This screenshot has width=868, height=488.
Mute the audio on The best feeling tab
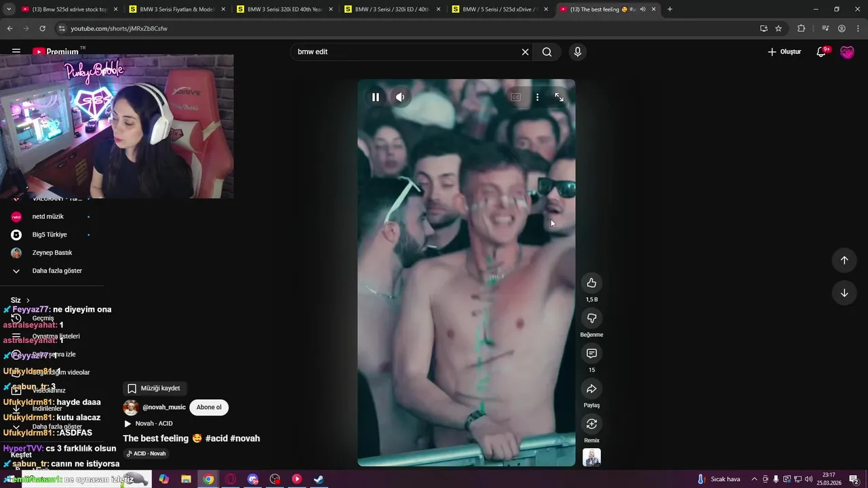642,9
